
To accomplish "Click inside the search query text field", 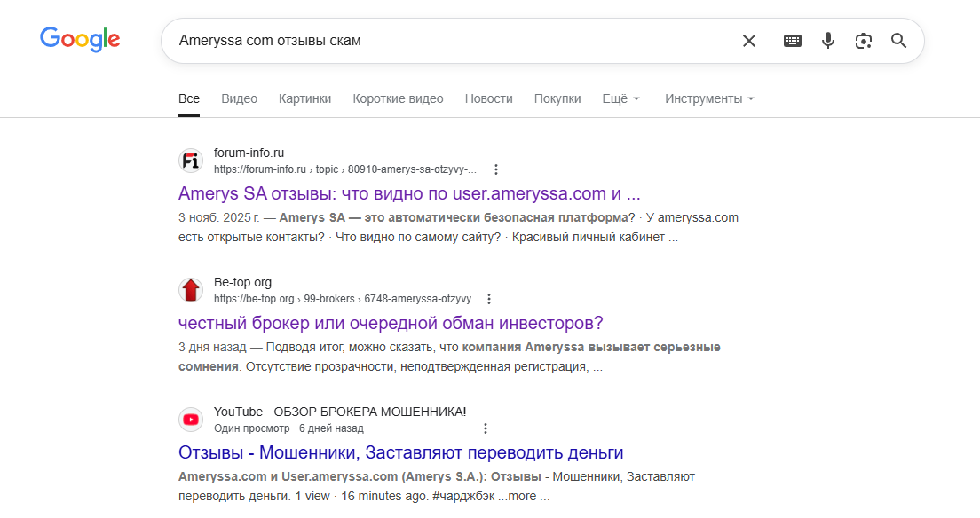I will click(444, 41).
